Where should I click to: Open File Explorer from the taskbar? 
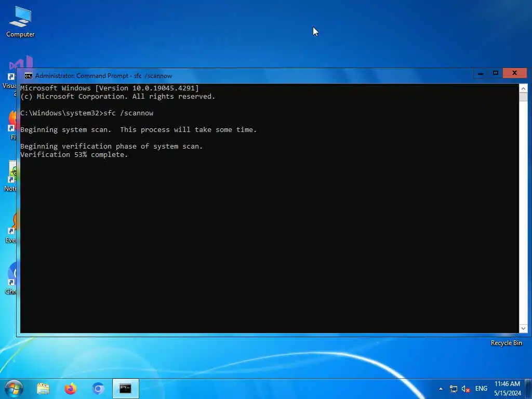pyautogui.click(x=43, y=389)
